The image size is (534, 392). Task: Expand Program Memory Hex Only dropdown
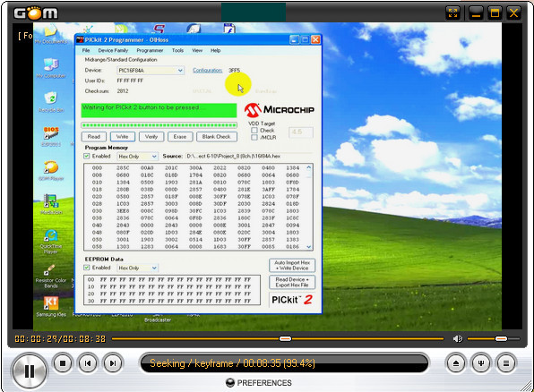[154, 157]
